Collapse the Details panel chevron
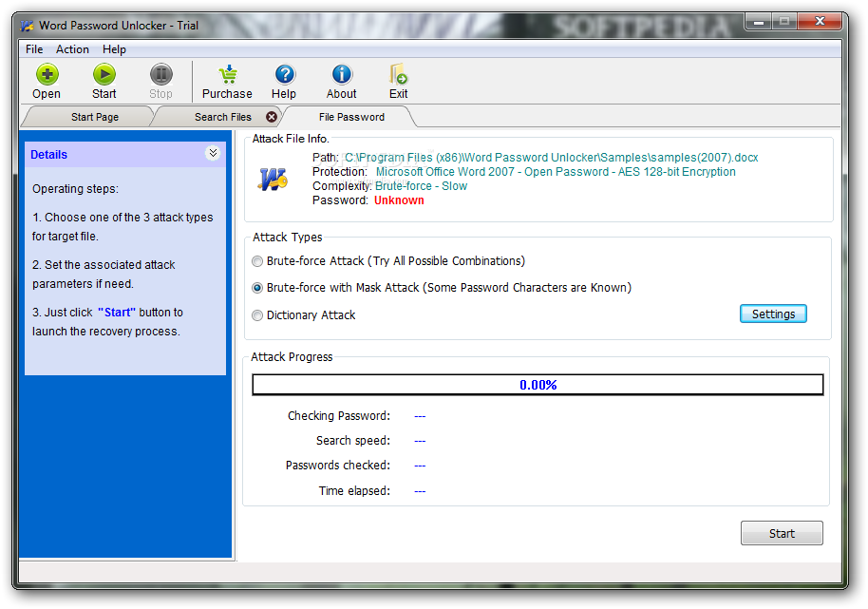This screenshot has width=868, height=609. point(213,153)
